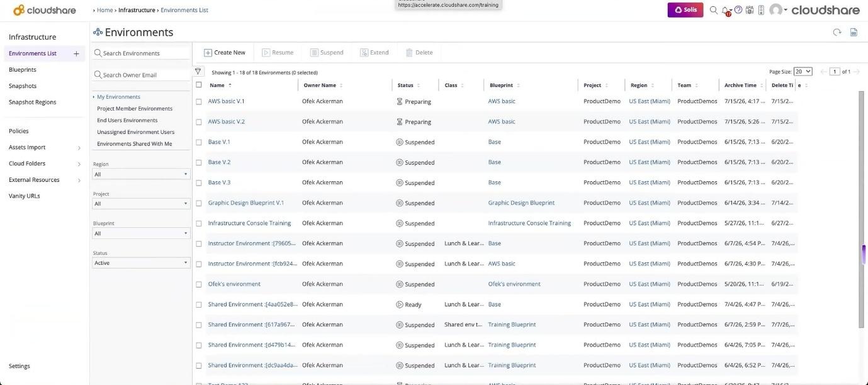Viewport: 868px width, 385px height.
Task: Open the user avatar menu
Action: click(777, 10)
